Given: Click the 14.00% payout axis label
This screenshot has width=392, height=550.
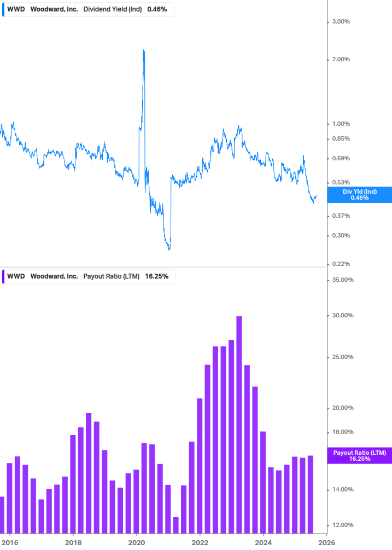Looking at the screenshot, I should pyautogui.click(x=343, y=489).
